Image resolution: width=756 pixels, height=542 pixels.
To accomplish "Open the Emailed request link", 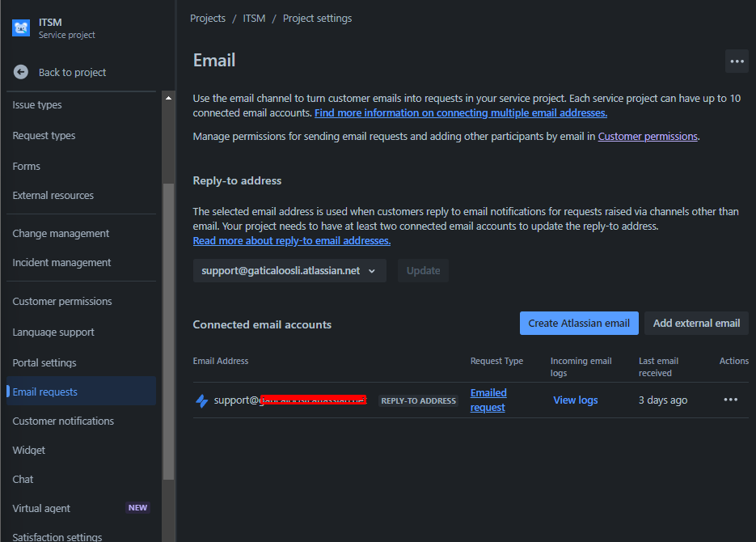I will pyautogui.click(x=488, y=400).
